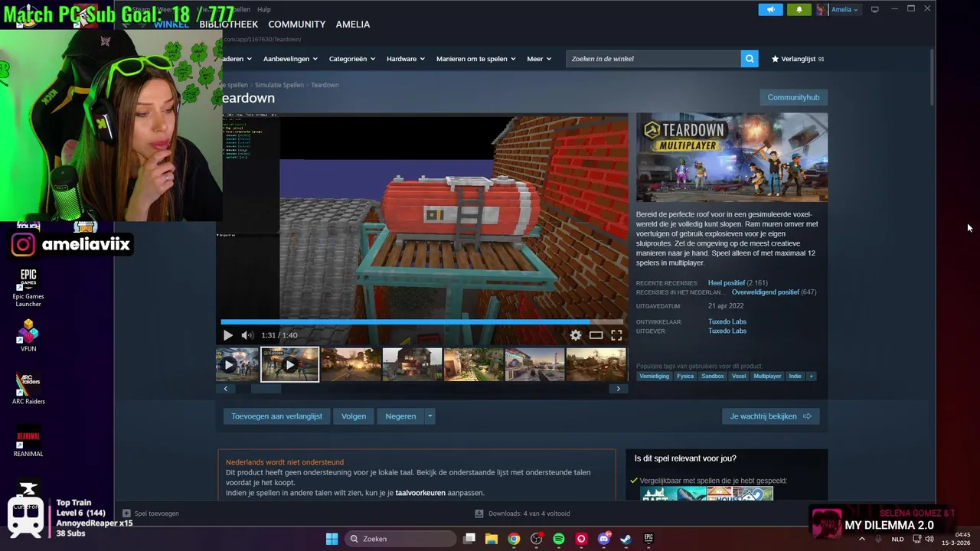Expand more tags with plus button
The height and width of the screenshot is (551, 980).
(x=811, y=376)
